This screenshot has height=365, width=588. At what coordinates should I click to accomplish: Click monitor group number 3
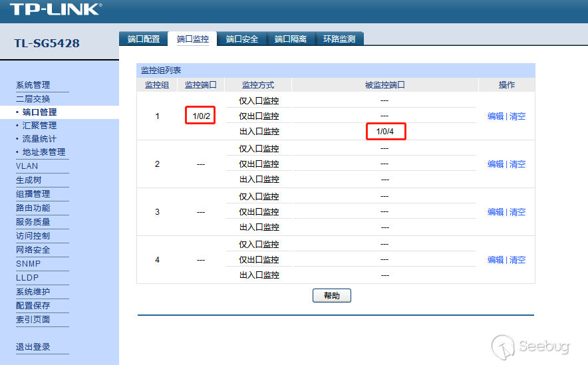[x=157, y=212]
